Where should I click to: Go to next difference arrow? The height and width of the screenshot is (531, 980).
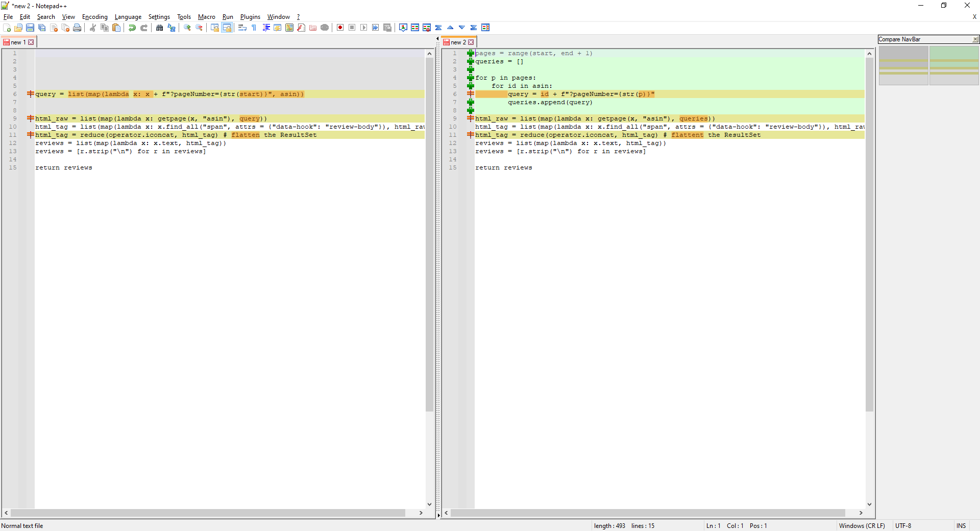[x=462, y=28]
